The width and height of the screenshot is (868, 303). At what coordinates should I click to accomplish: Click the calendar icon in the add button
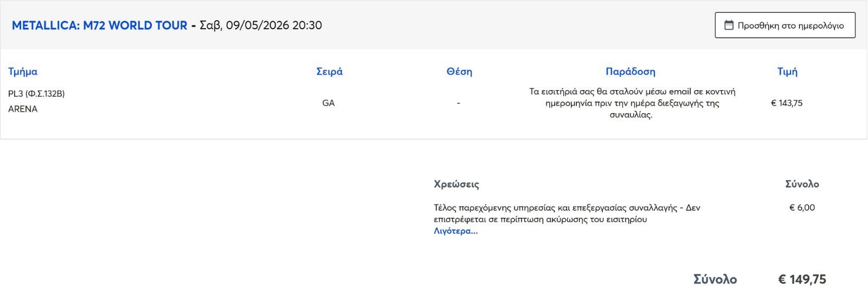pyautogui.click(x=729, y=25)
